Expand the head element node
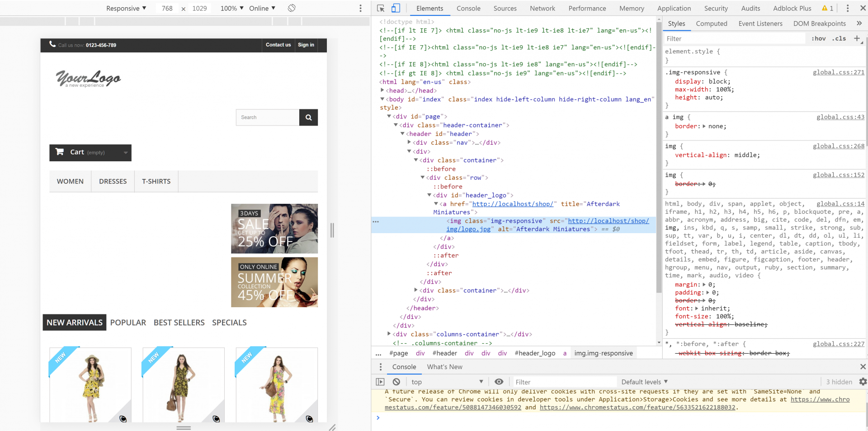The height and width of the screenshot is (431, 868). tap(382, 90)
